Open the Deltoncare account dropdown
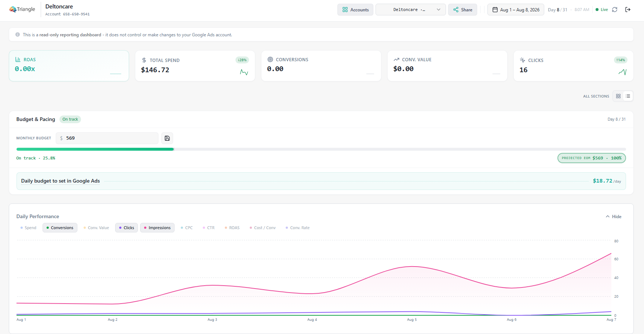The image size is (644, 334). pos(411,10)
